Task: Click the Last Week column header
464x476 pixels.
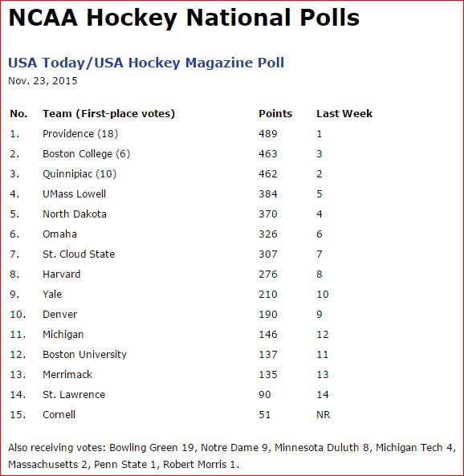Action: click(344, 113)
